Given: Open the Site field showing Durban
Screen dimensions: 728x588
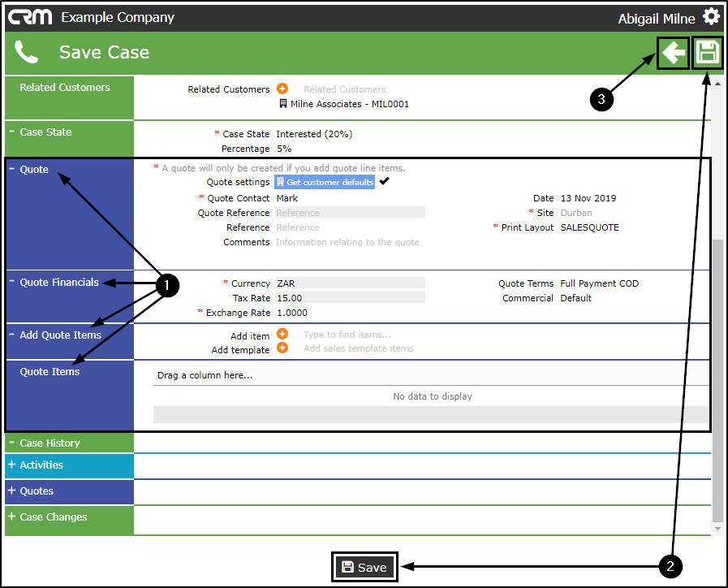Looking at the screenshot, I should [x=575, y=213].
